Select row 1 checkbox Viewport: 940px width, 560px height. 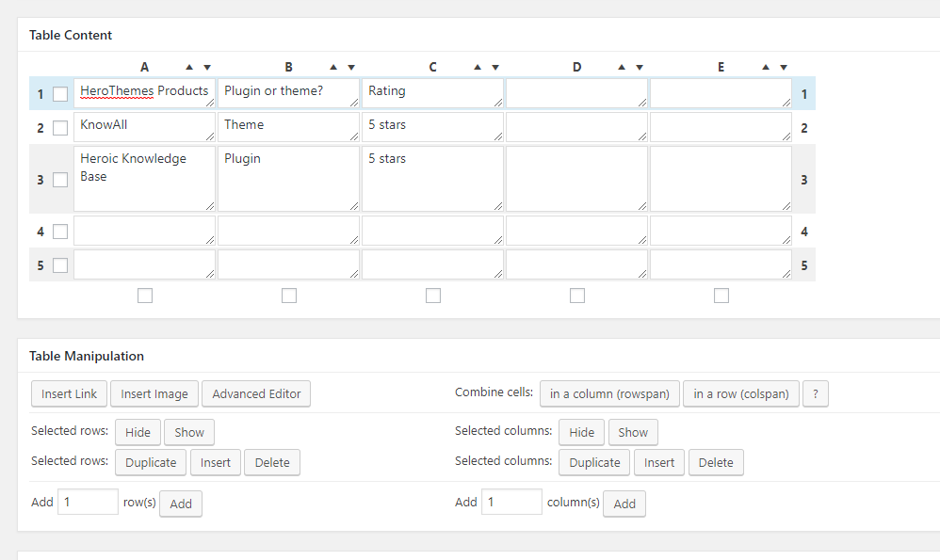click(60, 94)
